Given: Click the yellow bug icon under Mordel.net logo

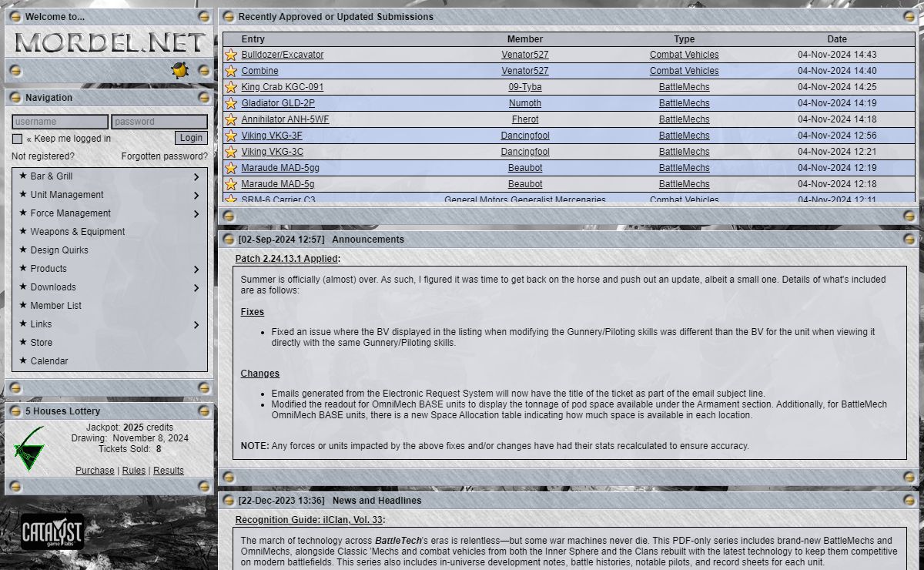Looking at the screenshot, I should (x=180, y=70).
